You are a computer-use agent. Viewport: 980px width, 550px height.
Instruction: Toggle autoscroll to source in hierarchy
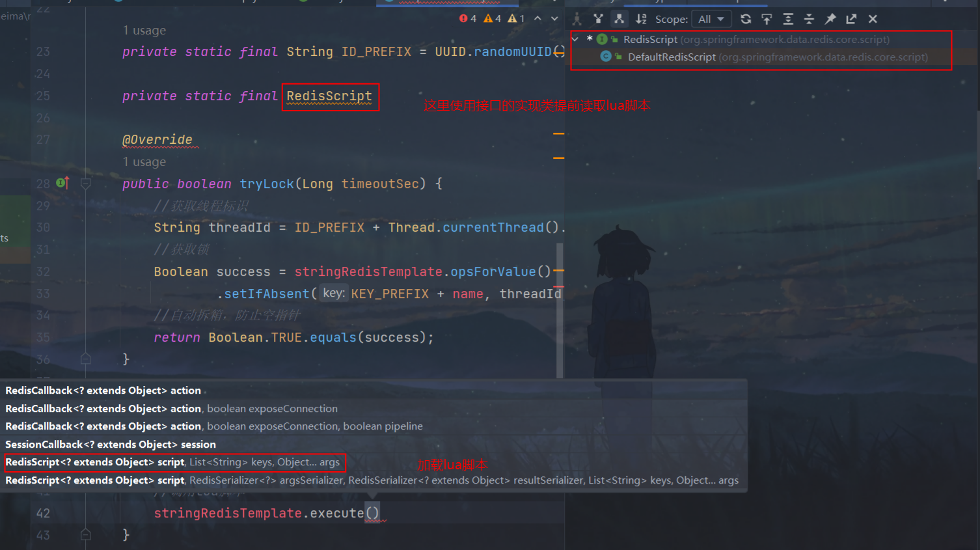point(767,19)
